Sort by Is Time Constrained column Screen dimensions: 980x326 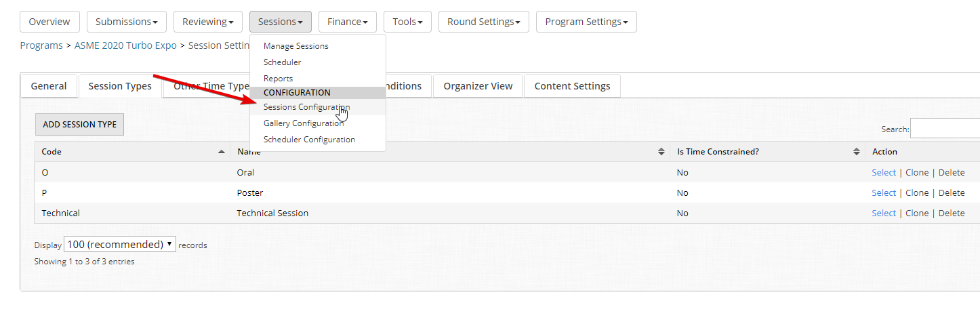pyautogui.click(x=856, y=152)
